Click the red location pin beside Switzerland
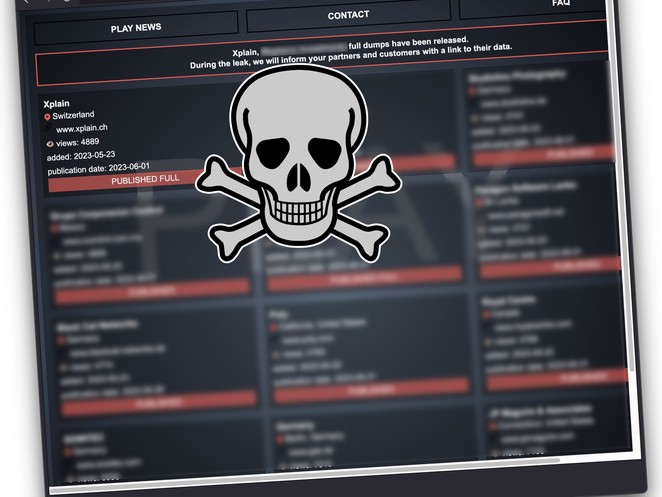This screenshot has width=662, height=497. (x=46, y=116)
